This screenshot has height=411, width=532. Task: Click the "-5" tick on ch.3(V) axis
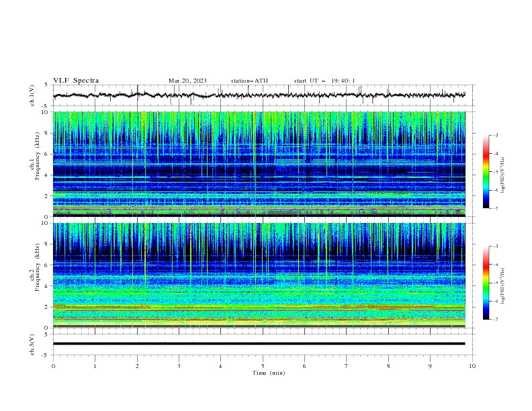(x=46, y=355)
